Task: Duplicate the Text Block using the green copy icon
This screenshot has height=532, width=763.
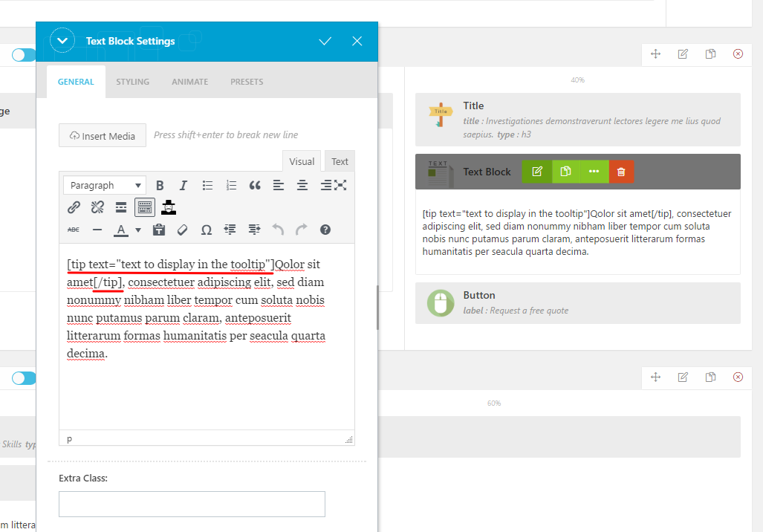Action: pyautogui.click(x=565, y=172)
